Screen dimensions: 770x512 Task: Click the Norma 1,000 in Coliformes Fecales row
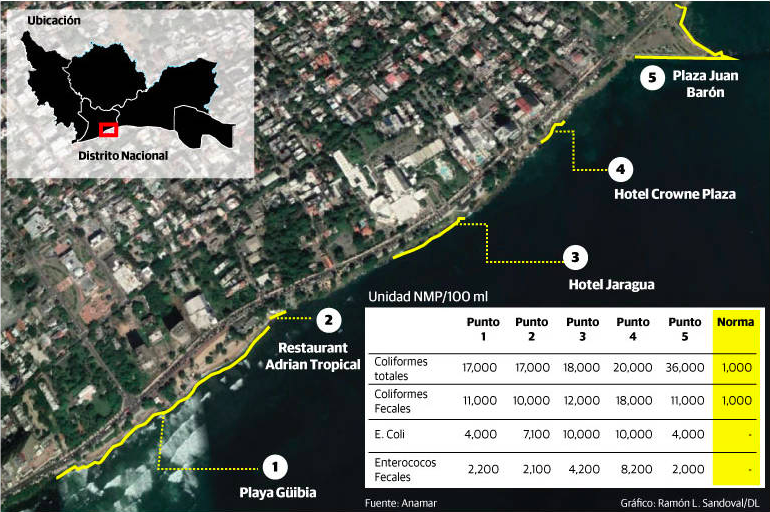click(737, 401)
